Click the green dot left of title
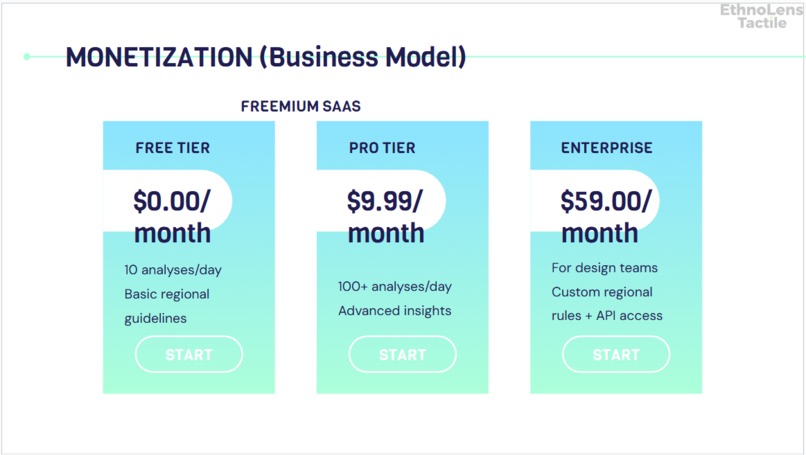The width and height of the screenshot is (806, 455). 27,57
